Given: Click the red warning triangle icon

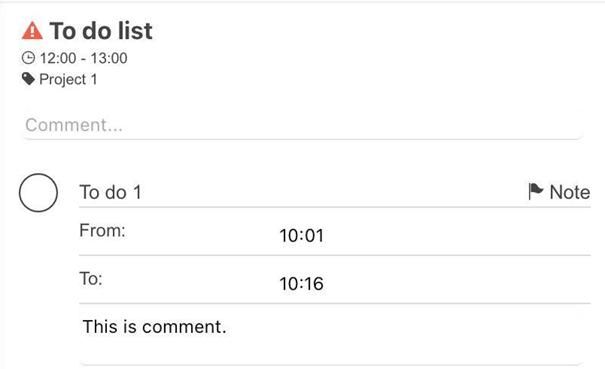Looking at the screenshot, I should click(32, 31).
